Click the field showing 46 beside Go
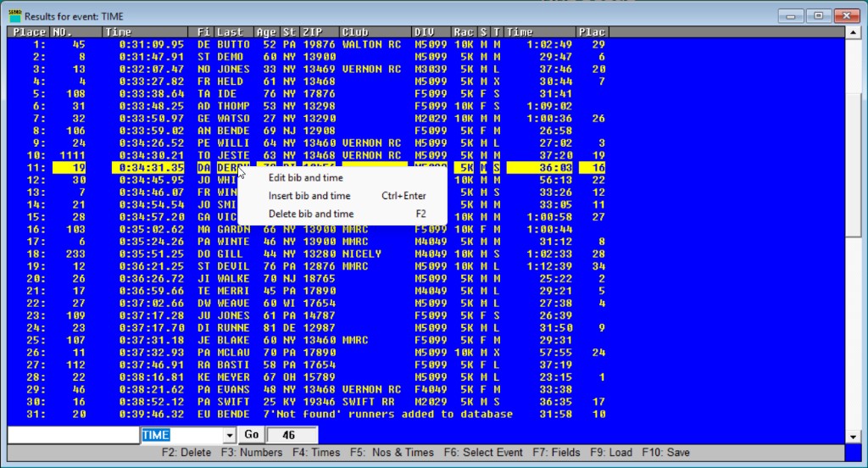The width and height of the screenshot is (868, 468). pyautogui.click(x=292, y=435)
